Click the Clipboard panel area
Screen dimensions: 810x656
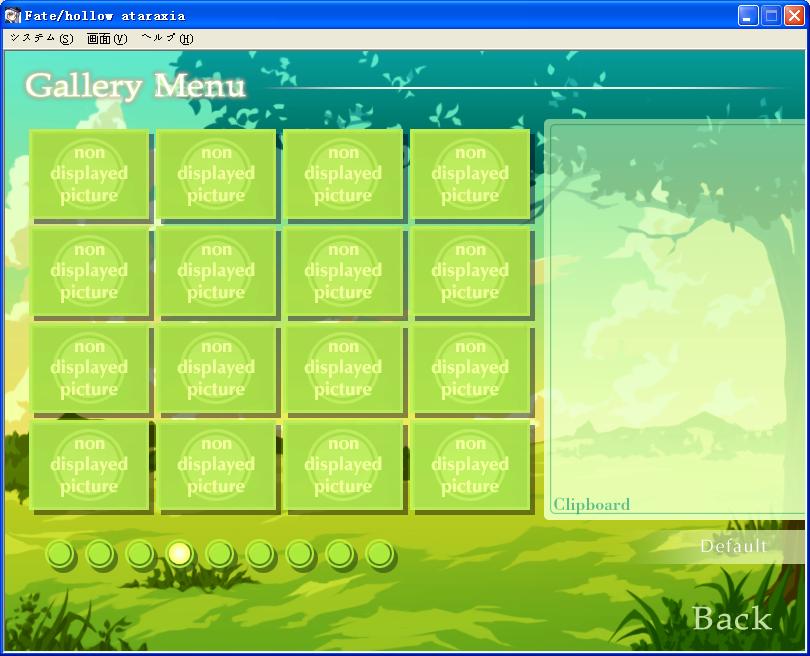click(x=676, y=319)
